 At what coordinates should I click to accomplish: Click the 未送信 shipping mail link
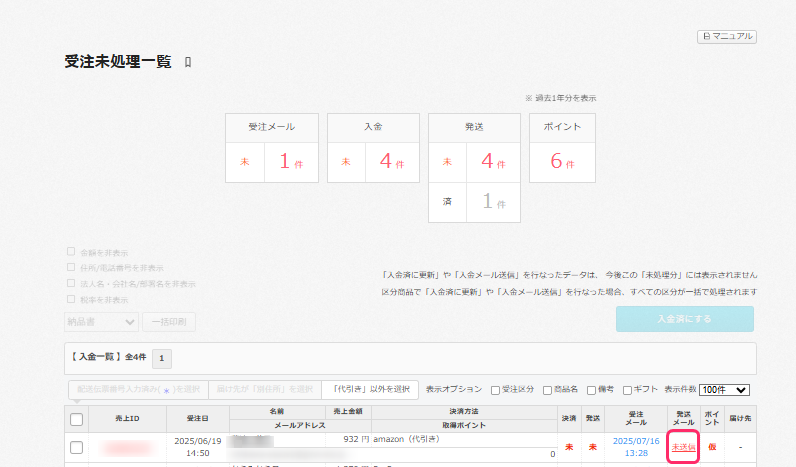tap(683, 447)
